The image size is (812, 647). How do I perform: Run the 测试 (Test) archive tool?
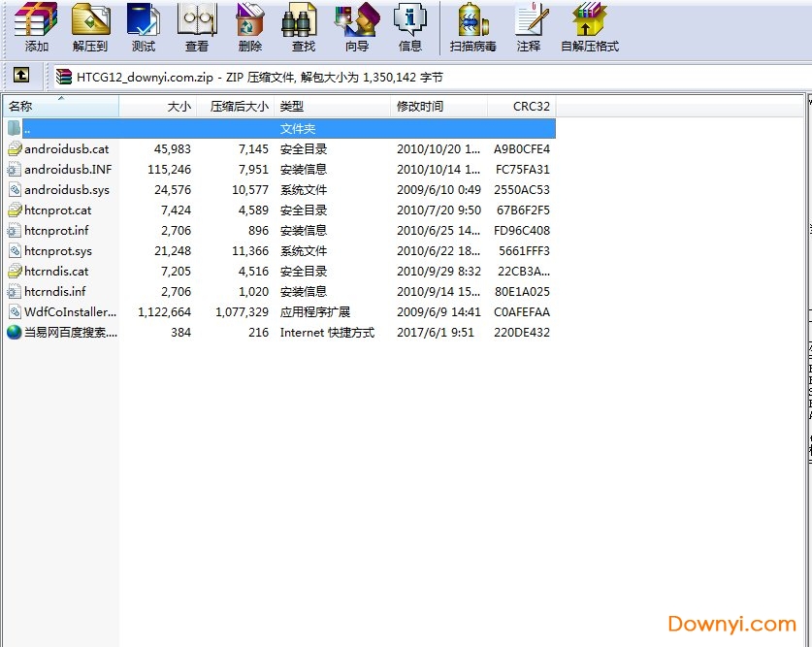tap(144, 26)
